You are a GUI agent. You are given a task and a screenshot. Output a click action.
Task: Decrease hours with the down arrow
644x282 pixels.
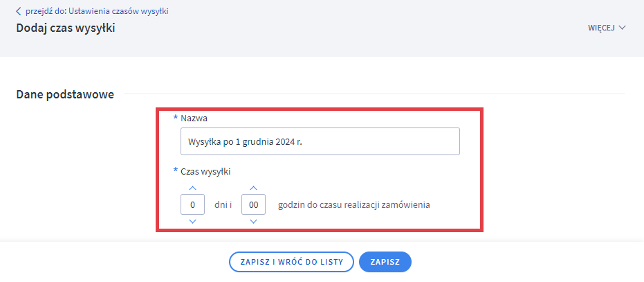tap(253, 221)
